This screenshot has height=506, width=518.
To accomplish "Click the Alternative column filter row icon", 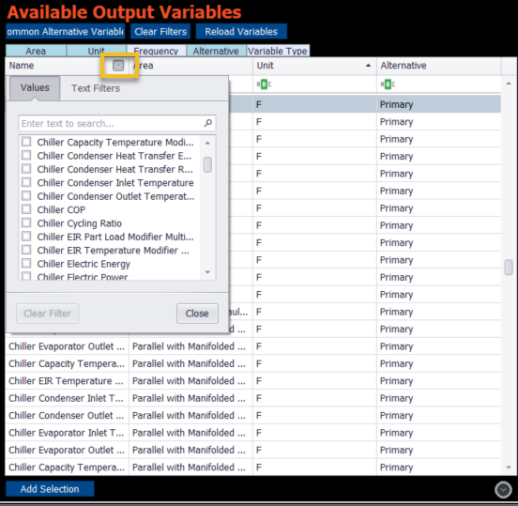I will pos(387,85).
